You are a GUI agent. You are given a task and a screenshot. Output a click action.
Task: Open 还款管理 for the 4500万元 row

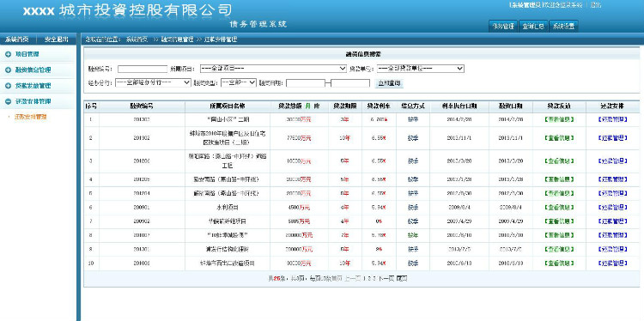[x=612, y=208]
